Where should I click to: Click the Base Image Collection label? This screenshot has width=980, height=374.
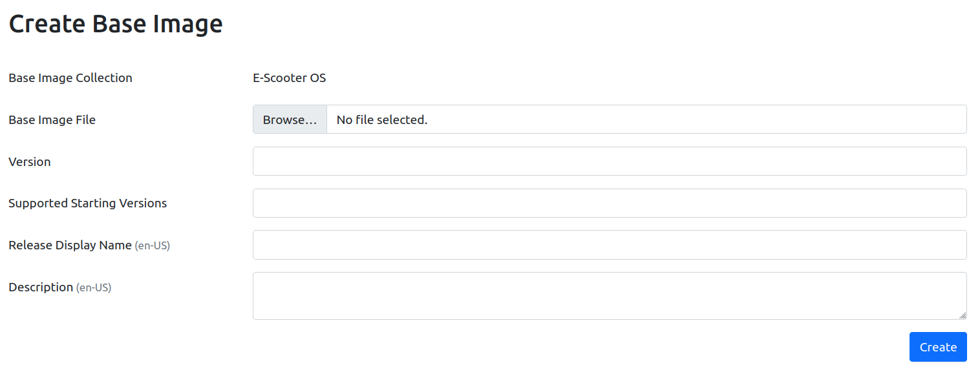pyautogui.click(x=70, y=78)
